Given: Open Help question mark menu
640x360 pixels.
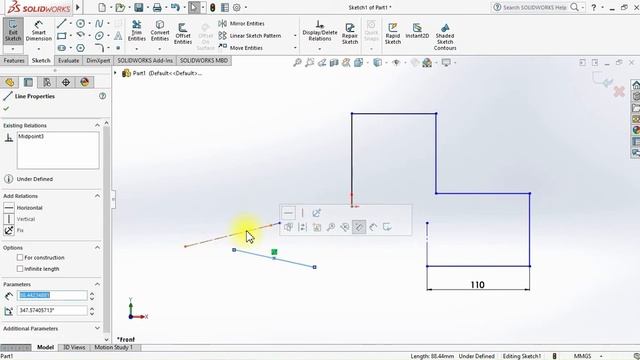Looking at the screenshot, I should (594, 7).
